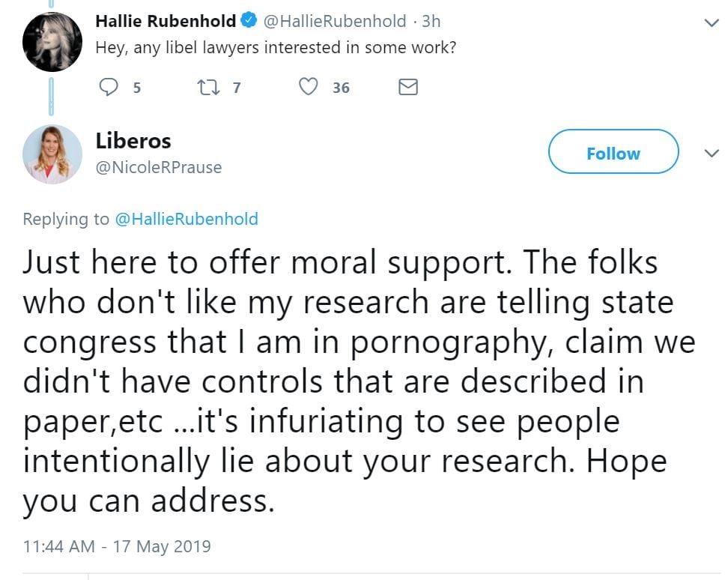Click the 11:44 AM - 17 May 2019 timestamp
The width and height of the screenshot is (728, 580).
coord(117,546)
